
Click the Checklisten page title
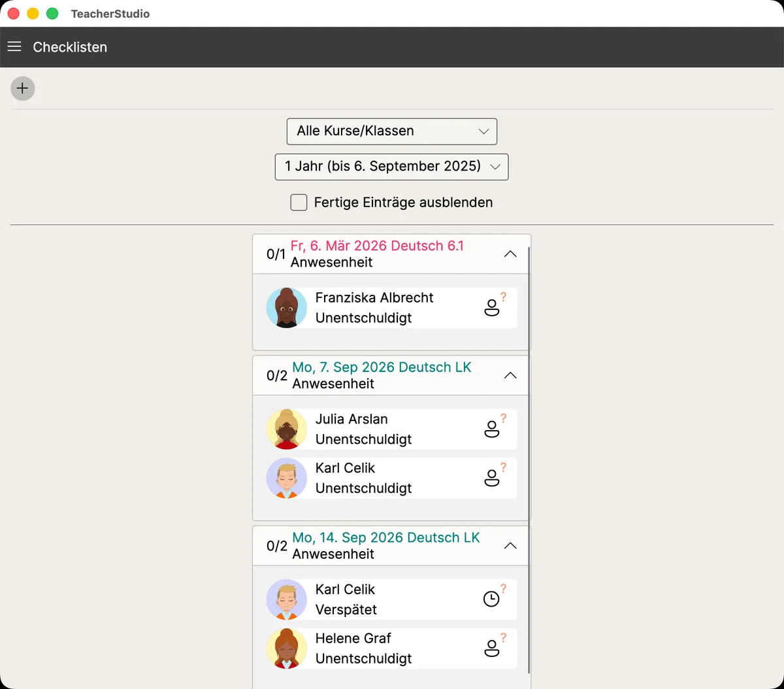pos(70,47)
